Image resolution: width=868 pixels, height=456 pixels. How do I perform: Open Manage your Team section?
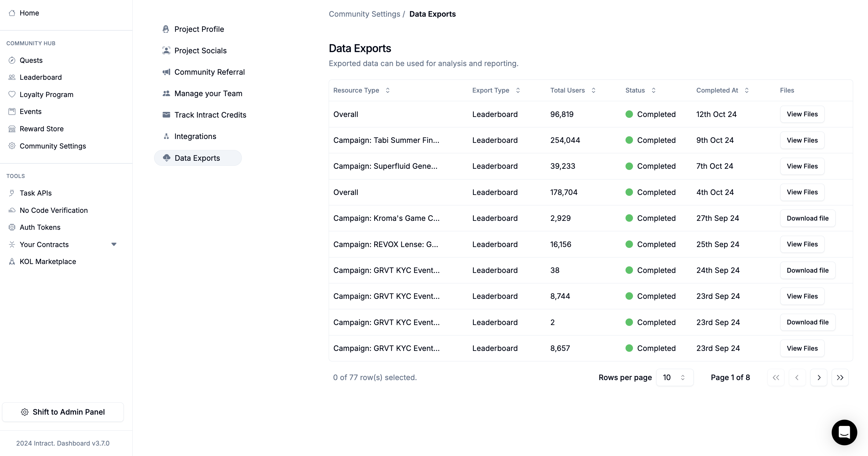click(x=208, y=93)
